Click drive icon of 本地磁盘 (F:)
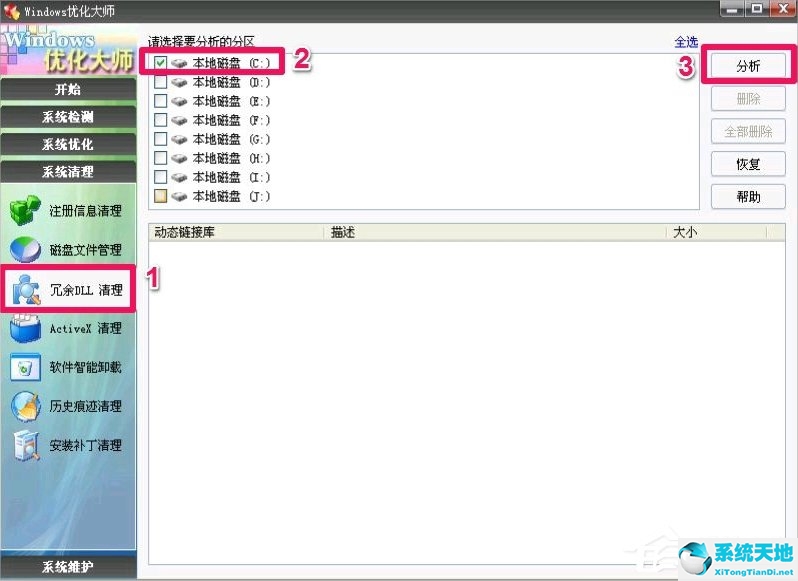Screen dimensions: 798x581 (x=179, y=120)
